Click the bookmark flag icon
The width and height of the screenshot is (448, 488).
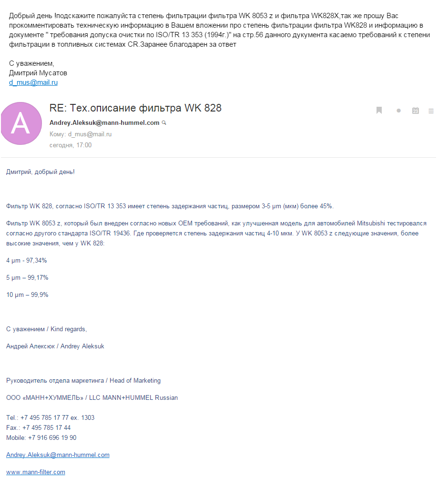(379, 111)
